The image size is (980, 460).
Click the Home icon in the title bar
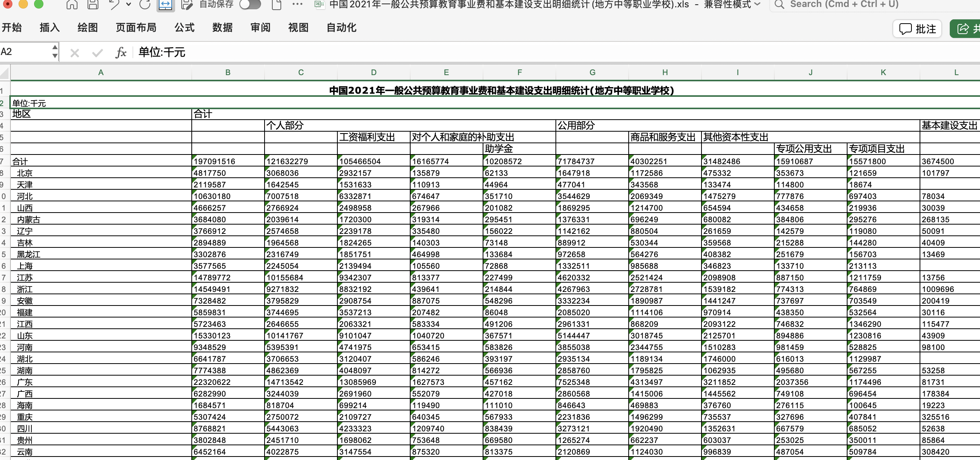pyautogui.click(x=72, y=4)
